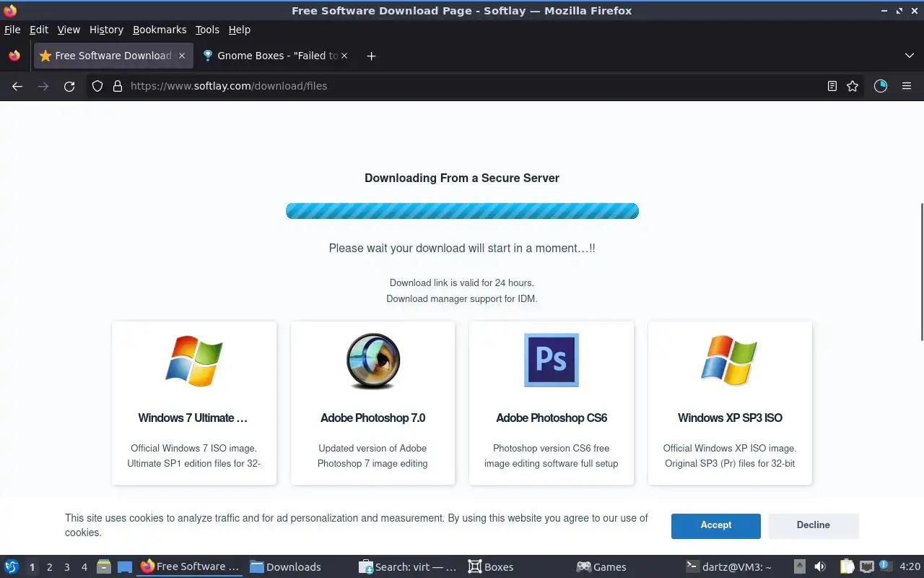The width and height of the screenshot is (924, 578).
Task: View site security padlock information
Action: coord(118,86)
